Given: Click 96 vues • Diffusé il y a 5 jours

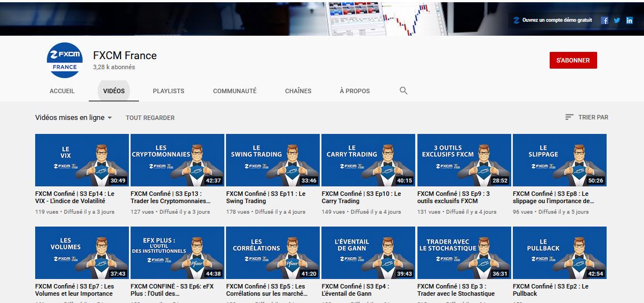Looking at the screenshot, I should coord(551,212).
